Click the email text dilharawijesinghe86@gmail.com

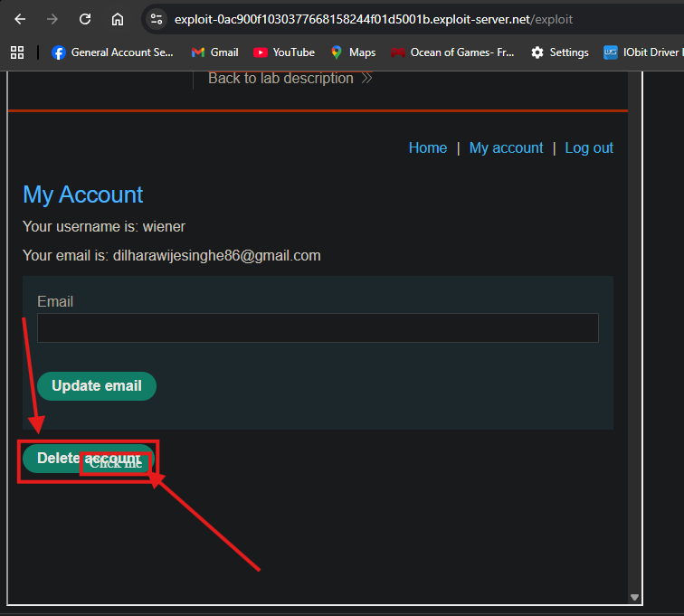coord(217,256)
